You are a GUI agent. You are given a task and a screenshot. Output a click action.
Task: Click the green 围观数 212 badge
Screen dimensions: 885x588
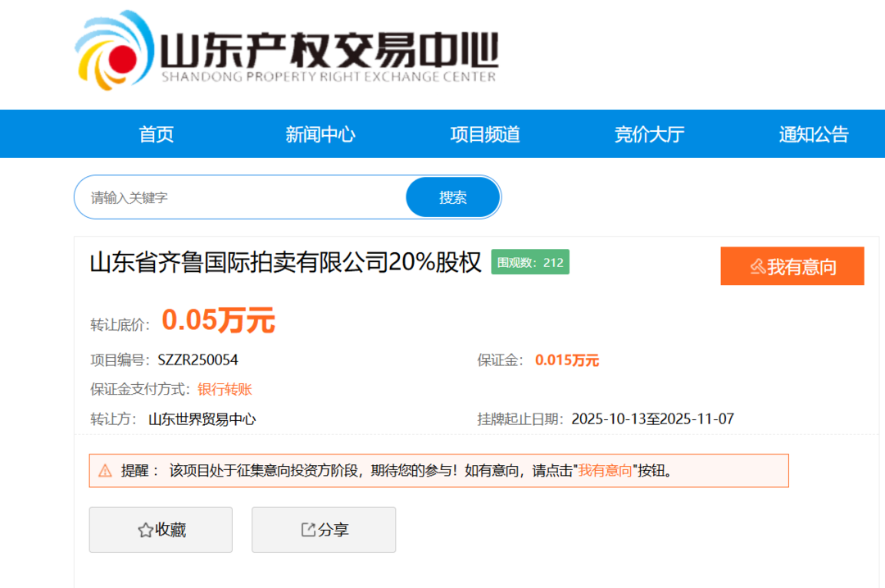530,262
